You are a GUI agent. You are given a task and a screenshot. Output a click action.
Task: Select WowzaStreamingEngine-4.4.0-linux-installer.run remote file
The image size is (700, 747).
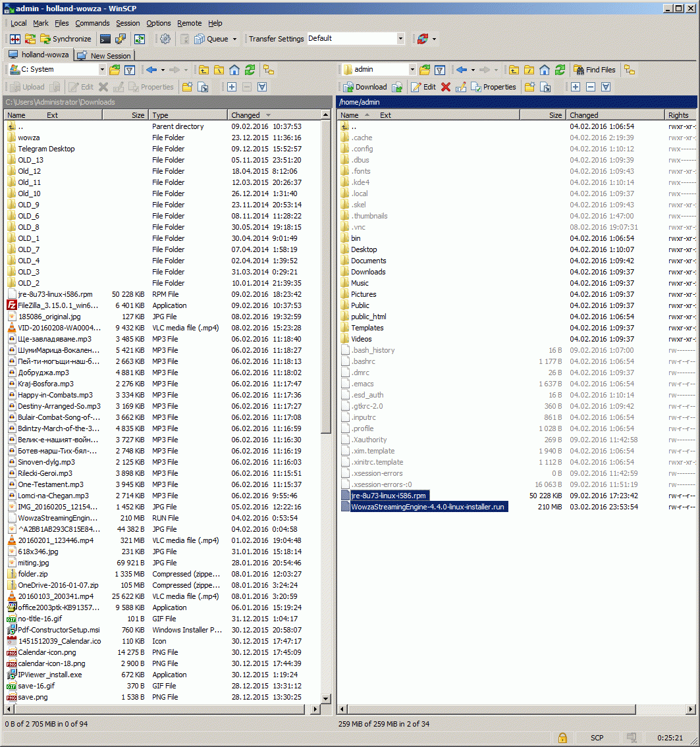point(427,507)
